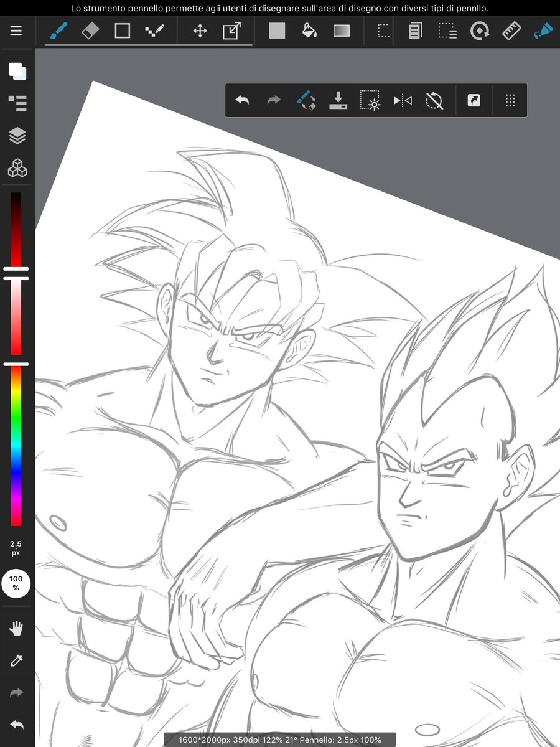Redo from the floating shortcut bar

pyautogui.click(x=274, y=100)
